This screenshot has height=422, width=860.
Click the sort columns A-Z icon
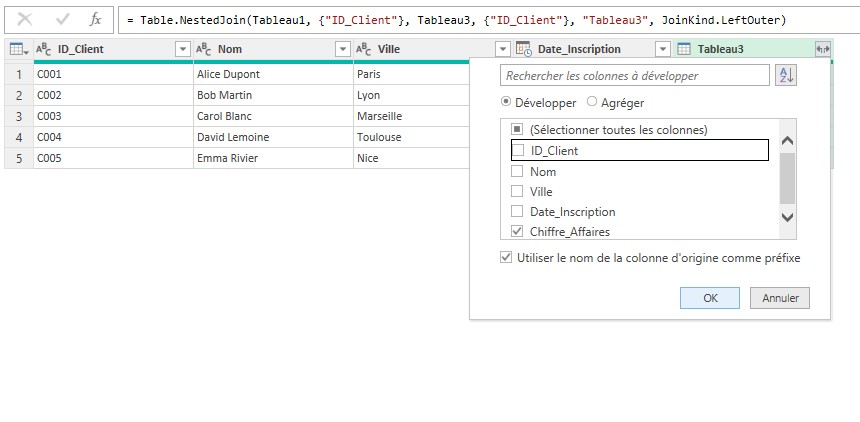786,76
